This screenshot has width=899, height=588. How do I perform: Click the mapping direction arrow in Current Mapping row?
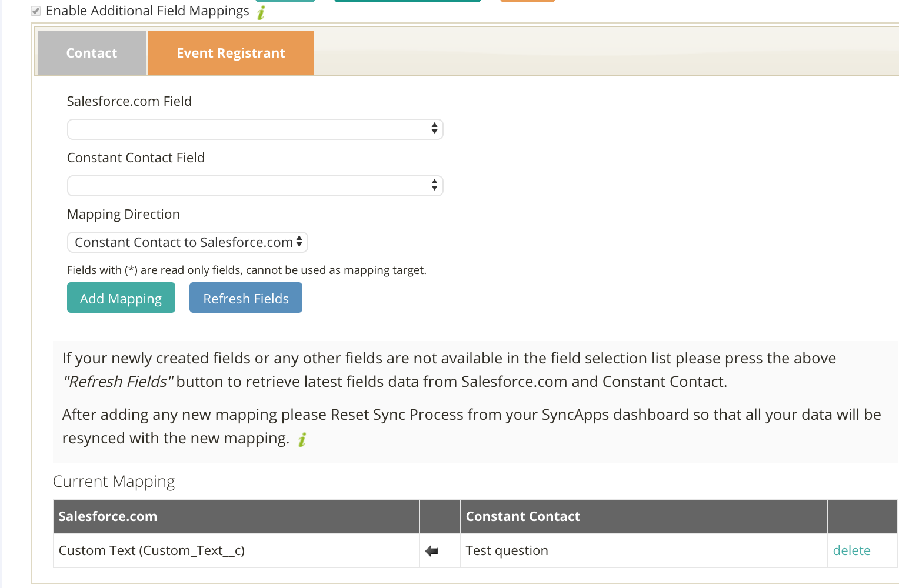(x=432, y=551)
